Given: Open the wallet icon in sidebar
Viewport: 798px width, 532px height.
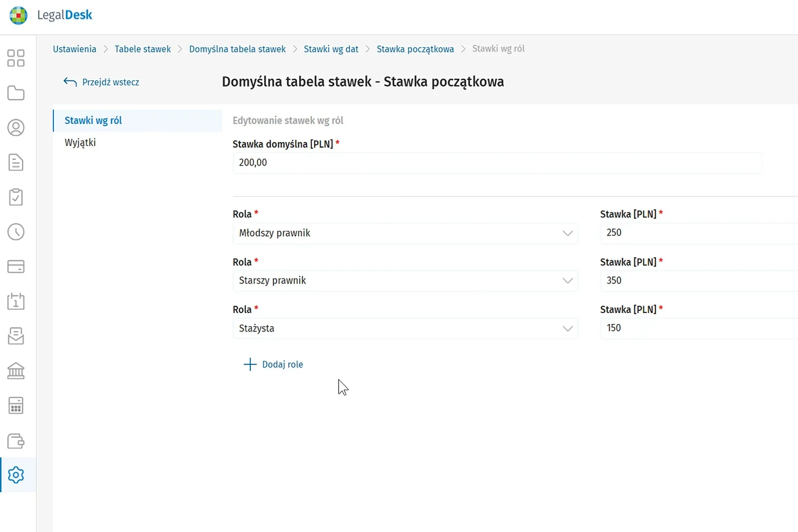Looking at the screenshot, I should pos(16,441).
